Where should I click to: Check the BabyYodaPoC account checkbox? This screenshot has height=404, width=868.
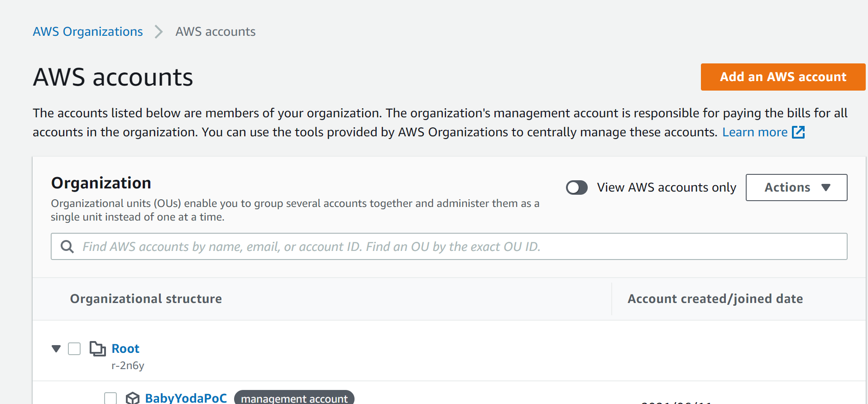tap(110, 398)
